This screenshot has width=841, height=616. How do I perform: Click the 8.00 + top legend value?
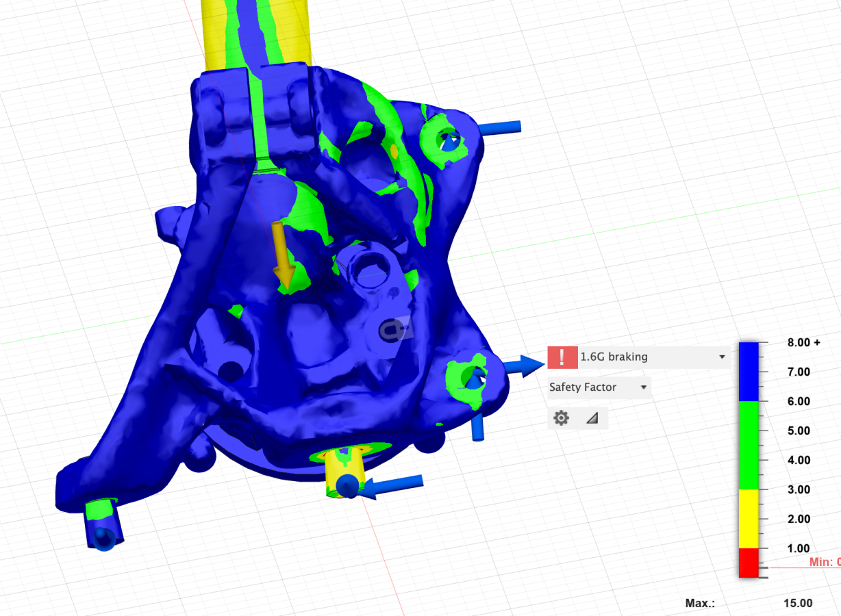click(x=803, y=342)
